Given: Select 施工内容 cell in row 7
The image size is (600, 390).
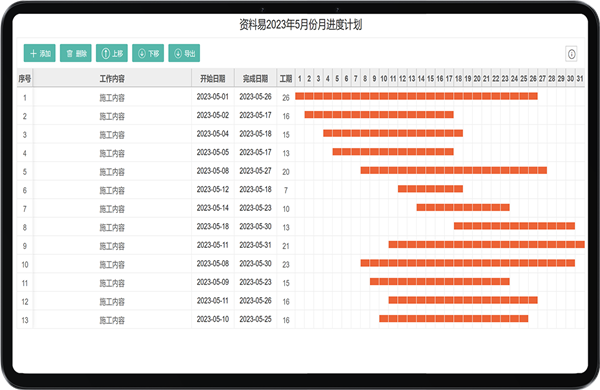Looking at the screenshot, I should pos(112,209).
